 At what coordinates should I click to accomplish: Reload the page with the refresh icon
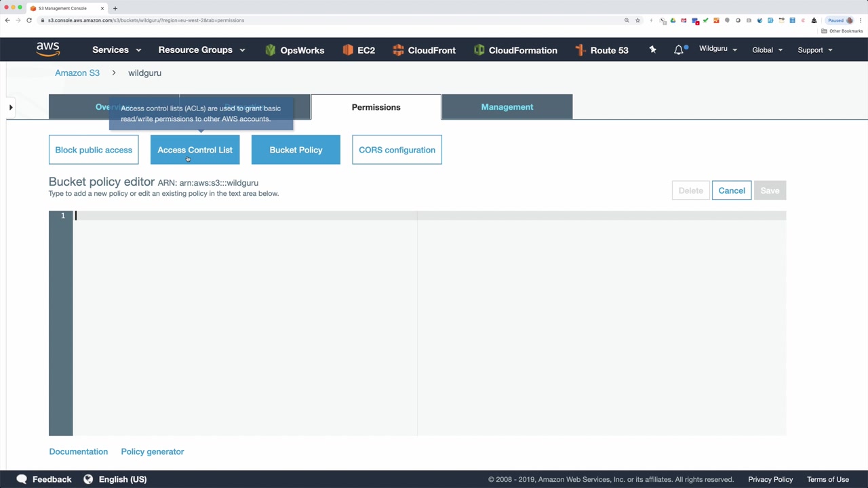[29, 20]
